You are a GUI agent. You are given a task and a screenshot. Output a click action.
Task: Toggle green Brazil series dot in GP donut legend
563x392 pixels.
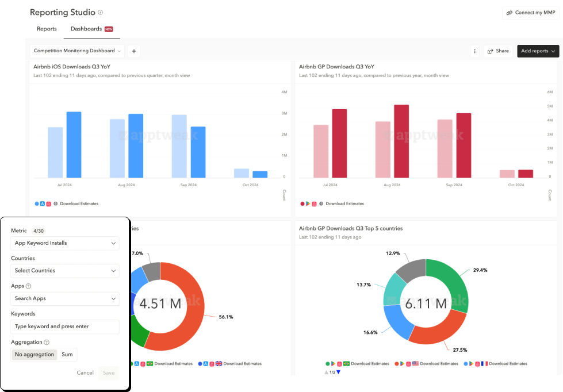coord(327,364)
